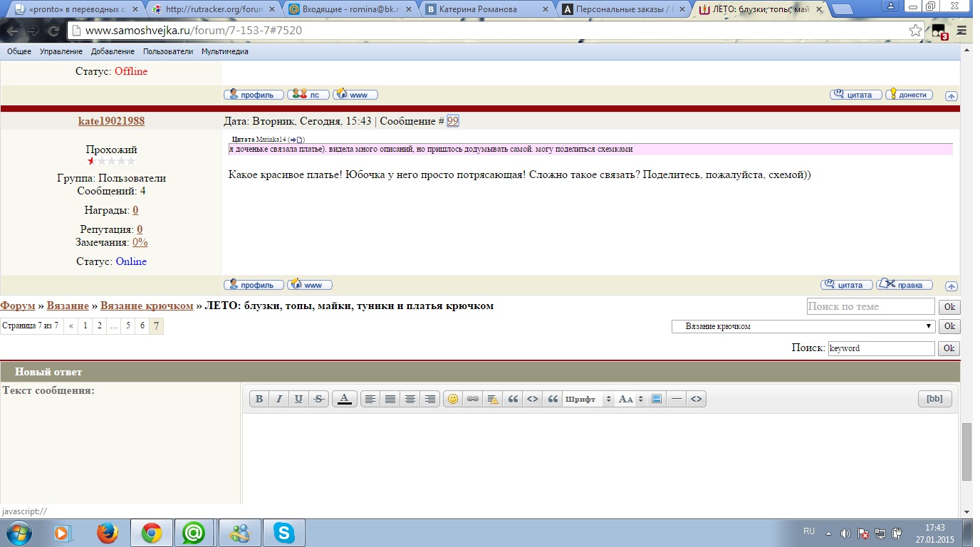
Task: Open the Мультимедиа menu
Action: (225, 51)
